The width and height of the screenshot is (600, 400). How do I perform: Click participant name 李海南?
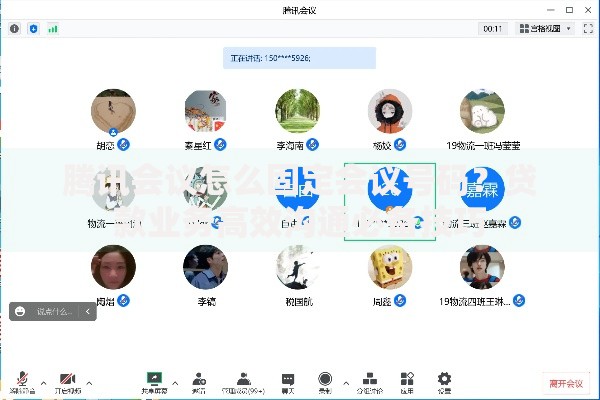(x=290, y=145)
